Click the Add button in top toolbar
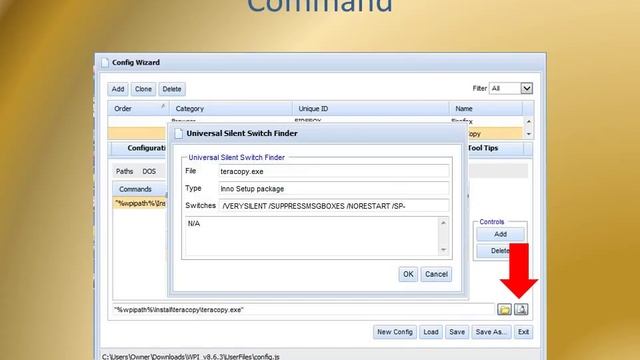The image size is (640, 360). click(x=118, y=89)
